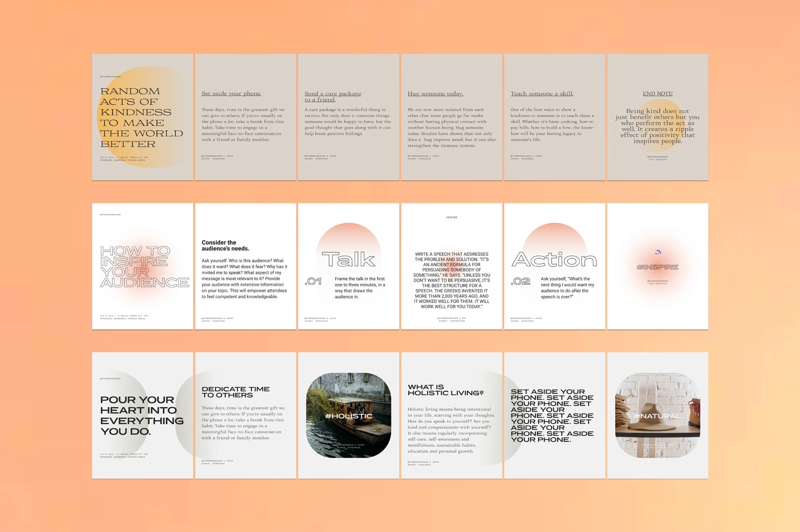Click the "Set aside your phone." underlined heading
800x532 pixels.
pyautogui.click(x=231, y=94)
